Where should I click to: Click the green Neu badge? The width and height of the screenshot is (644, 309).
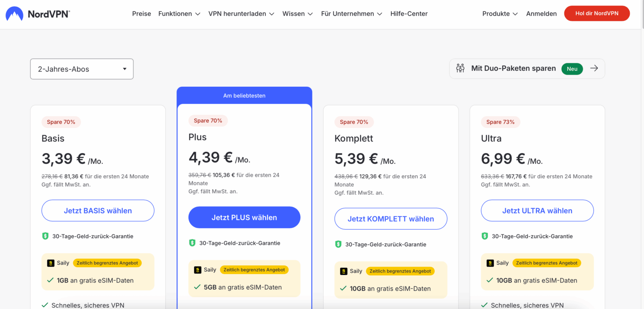tap(572, 69)
